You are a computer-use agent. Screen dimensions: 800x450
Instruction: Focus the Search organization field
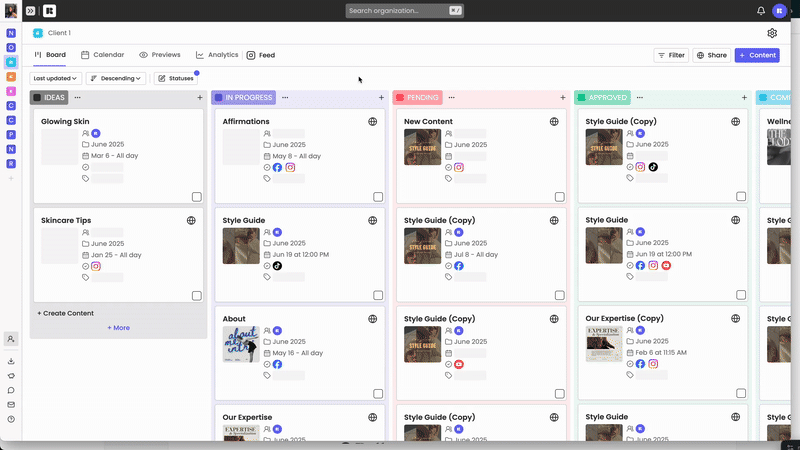[405, 11]
